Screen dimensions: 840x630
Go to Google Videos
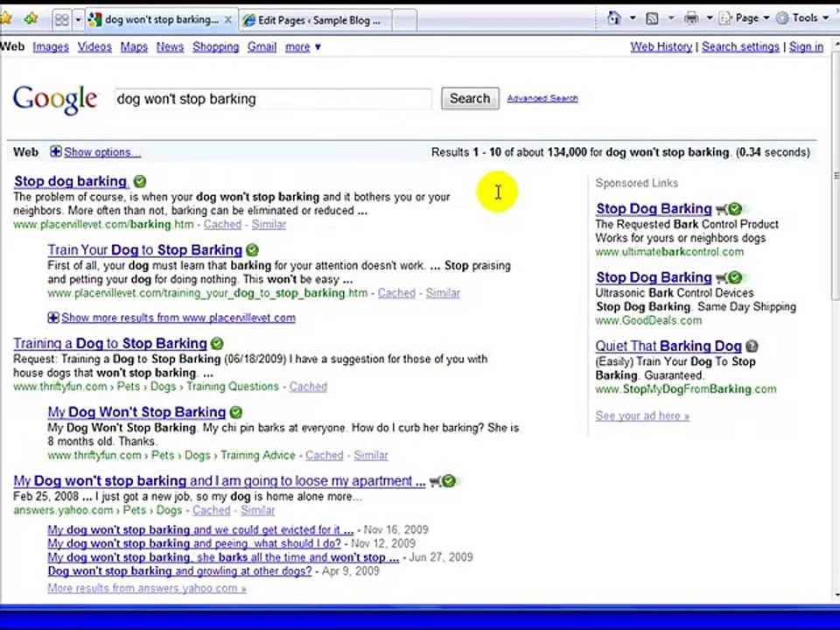94,47
